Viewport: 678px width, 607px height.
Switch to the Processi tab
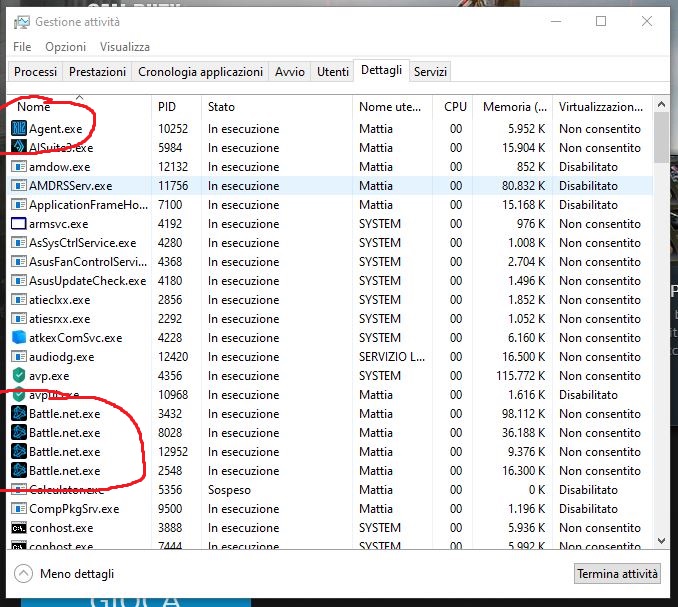(x=35, y=72)
